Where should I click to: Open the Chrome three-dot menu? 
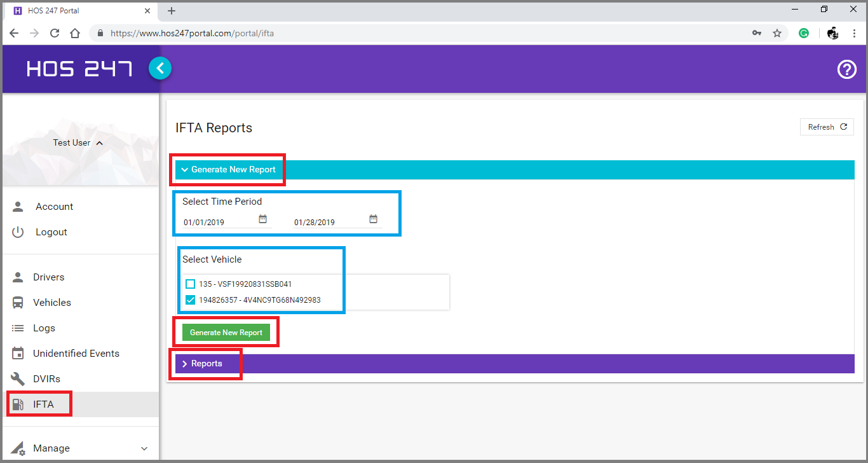pyautogui.click(x=854, y=34)
